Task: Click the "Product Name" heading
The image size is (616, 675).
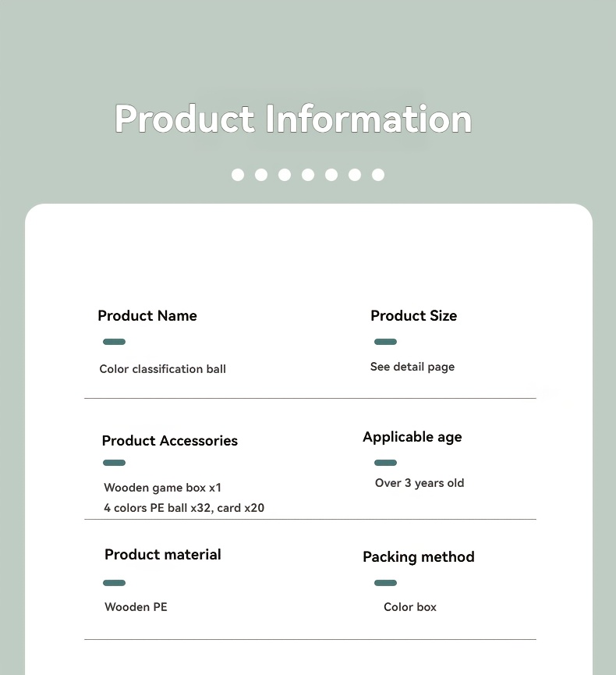Action: coord(147,316)
